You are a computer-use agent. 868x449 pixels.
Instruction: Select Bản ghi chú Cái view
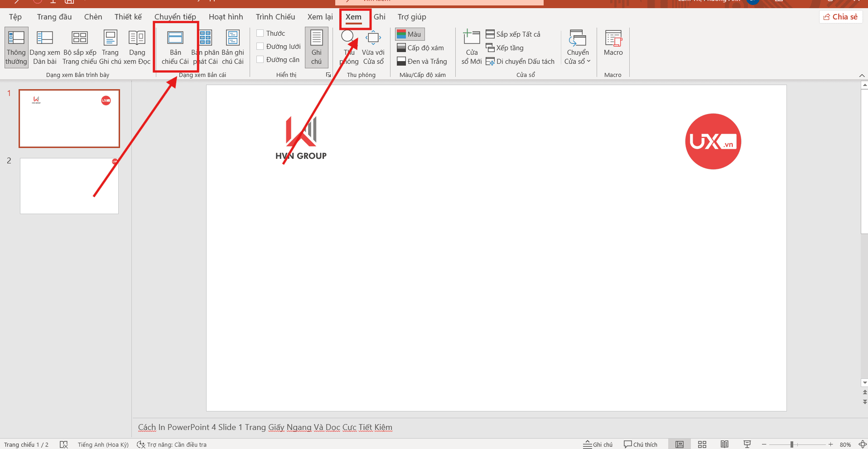233,45
